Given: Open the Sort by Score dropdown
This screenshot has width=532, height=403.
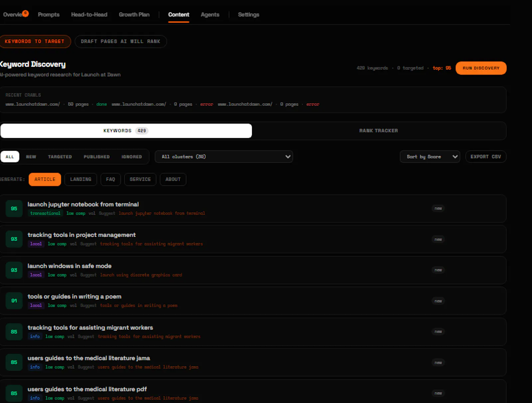Looking at the screenshot, I should pos(430,157).
